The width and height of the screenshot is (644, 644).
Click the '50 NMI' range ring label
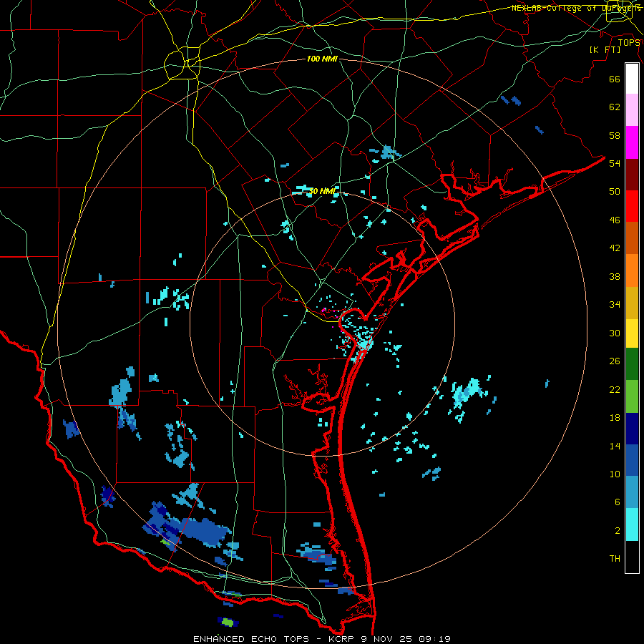(323, 191)
